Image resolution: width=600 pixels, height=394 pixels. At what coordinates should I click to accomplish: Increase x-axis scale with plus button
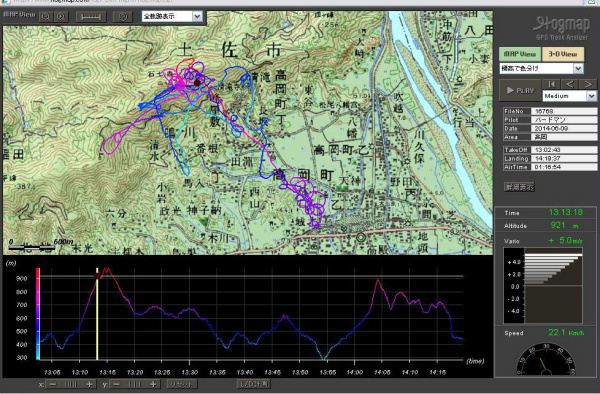(x=89, y=384)
